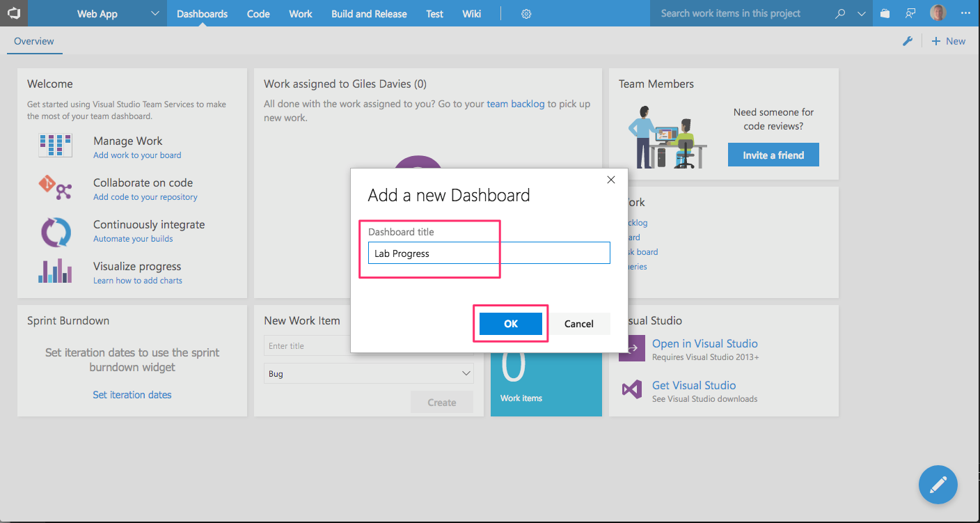Open Learn how to add charts link
Screen dimensions: 980x523
pyautogui.click(x=138, y=281)
